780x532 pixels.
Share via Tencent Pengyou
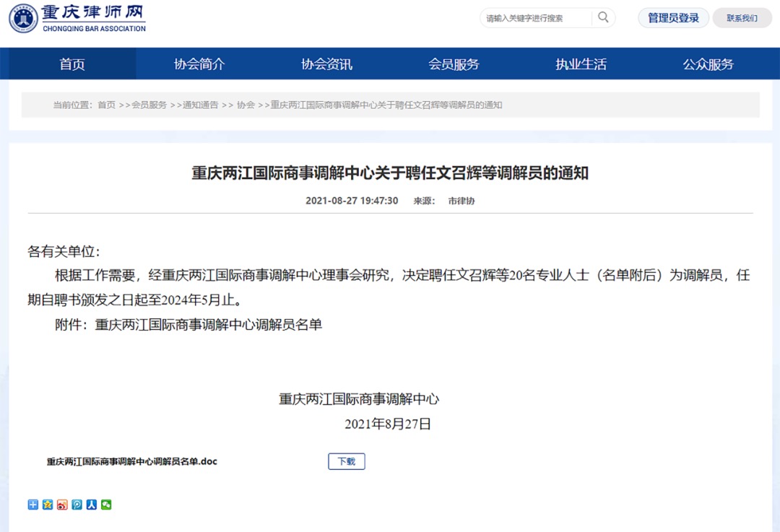click(x=76, y=505)
